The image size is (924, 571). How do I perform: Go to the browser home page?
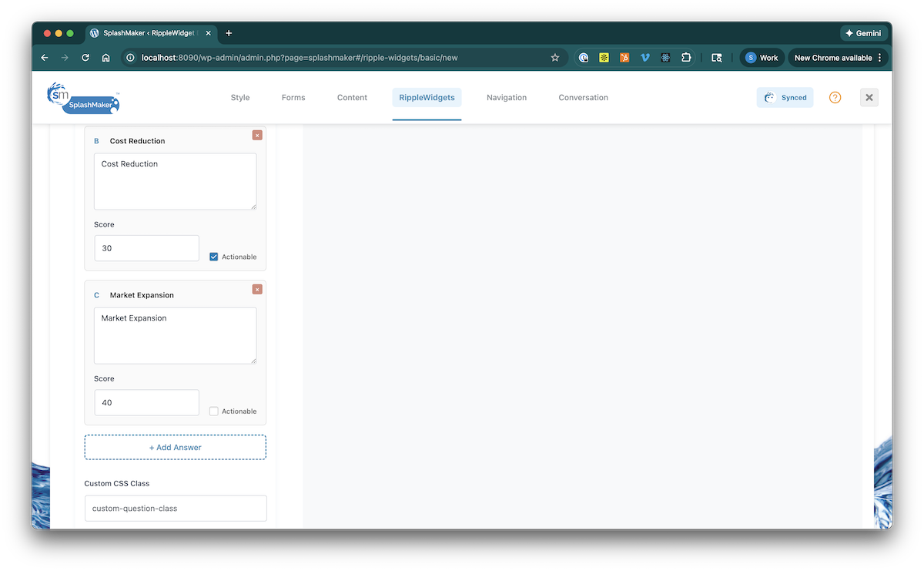tap(106, 58)
